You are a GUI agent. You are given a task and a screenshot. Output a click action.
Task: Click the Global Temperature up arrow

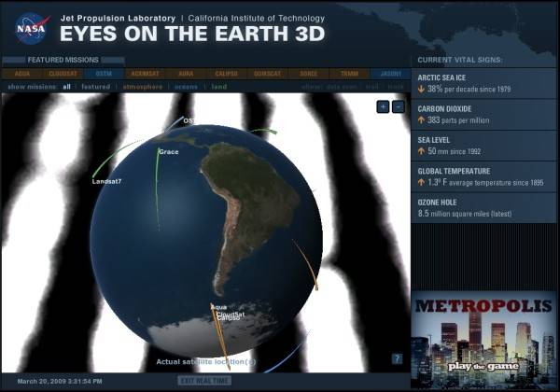[421, 182]
